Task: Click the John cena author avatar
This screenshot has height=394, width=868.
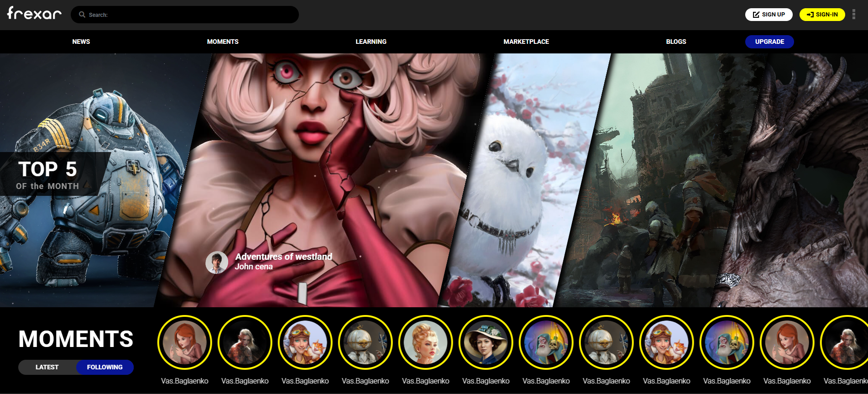Action: click(217, 263)
